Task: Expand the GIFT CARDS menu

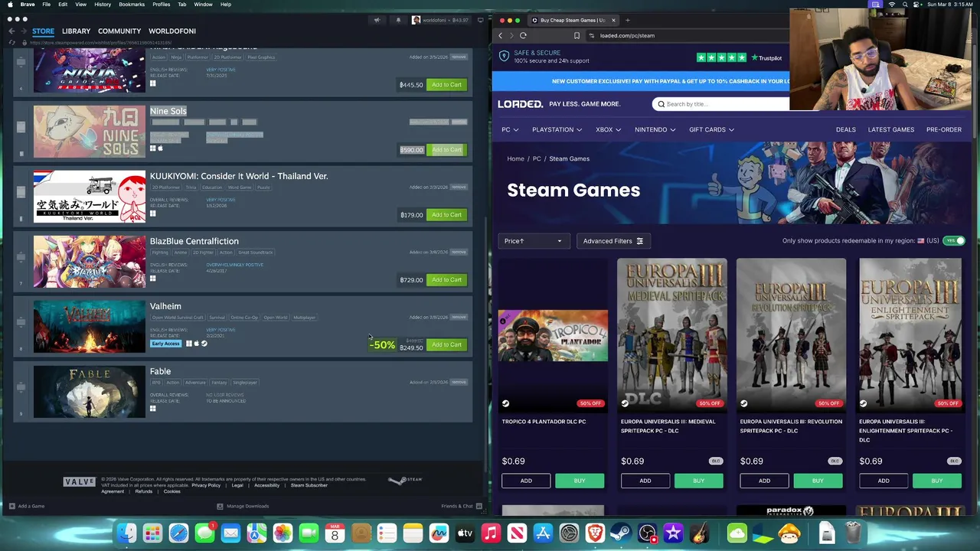Action: 711,129
